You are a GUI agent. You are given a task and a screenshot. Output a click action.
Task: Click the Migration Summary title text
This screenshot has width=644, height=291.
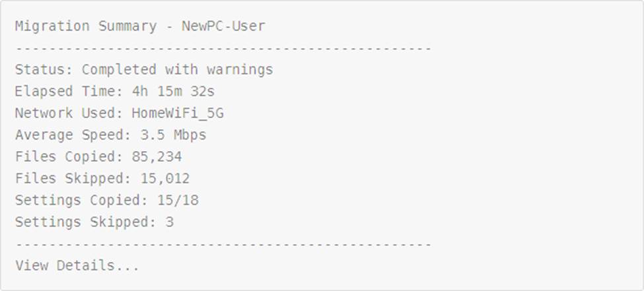(86, 26)
